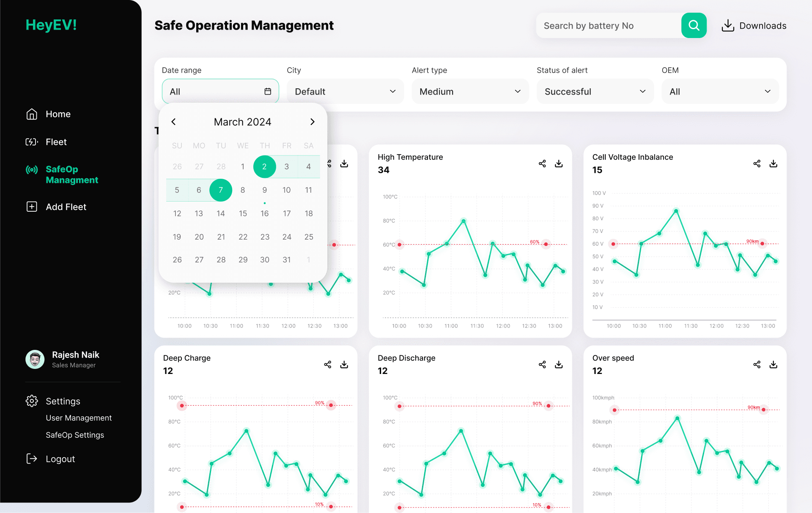Viewport: 812px width, 513px height.
Task: Expand the Alert type dropdown
Action: point(470,91)
